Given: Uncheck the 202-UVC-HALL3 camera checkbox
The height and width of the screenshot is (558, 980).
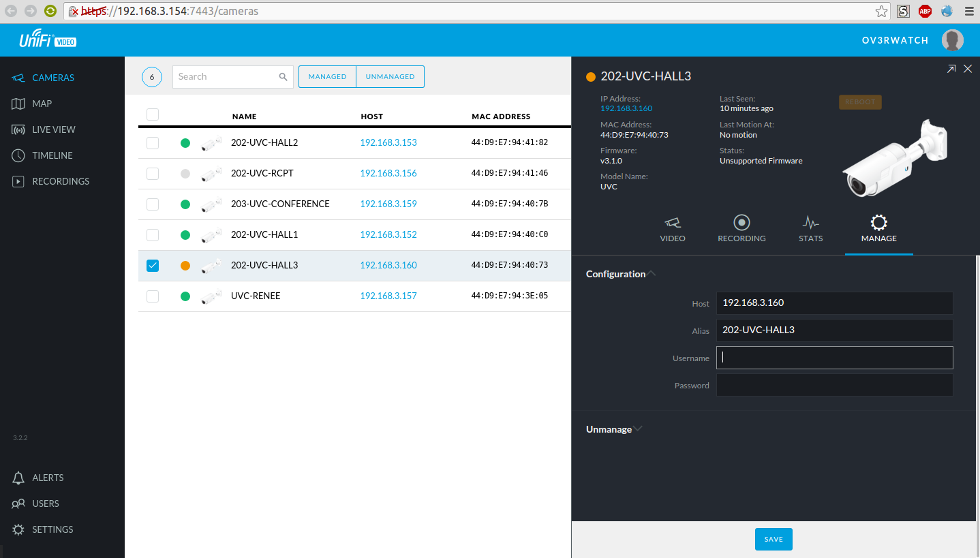Looking at the screenshot, I should (153, 266).
